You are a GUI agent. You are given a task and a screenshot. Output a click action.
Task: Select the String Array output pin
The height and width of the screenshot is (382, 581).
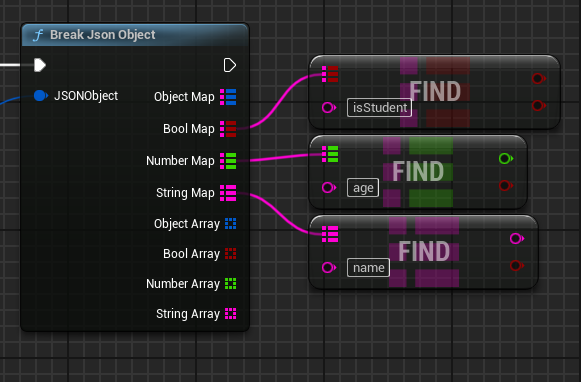coord(230,314)
